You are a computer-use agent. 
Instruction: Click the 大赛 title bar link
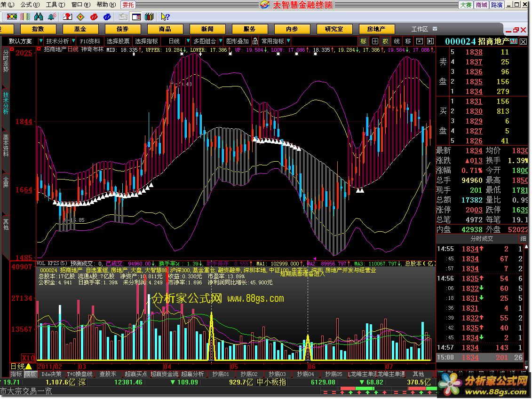(466, 5)
